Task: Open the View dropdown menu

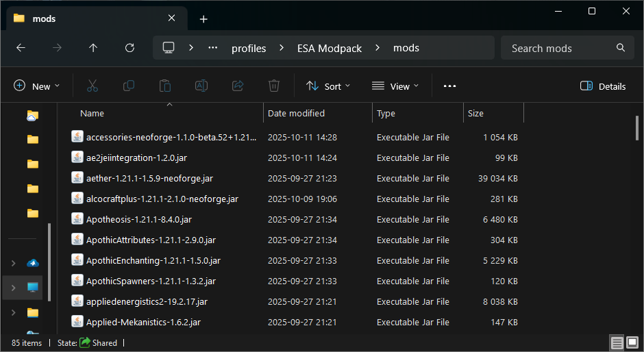Action: point(395,86)
